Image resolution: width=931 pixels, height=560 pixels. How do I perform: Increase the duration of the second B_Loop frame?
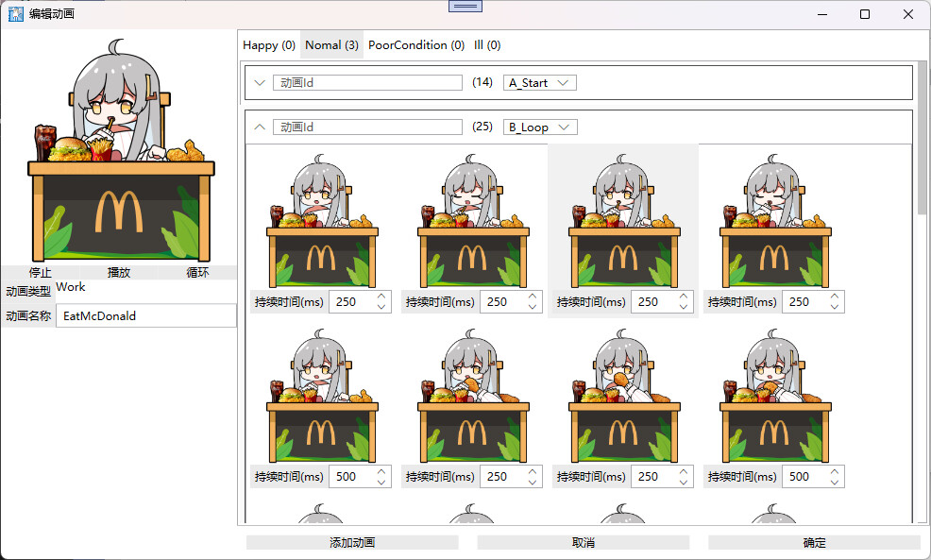tap(533, 296)
